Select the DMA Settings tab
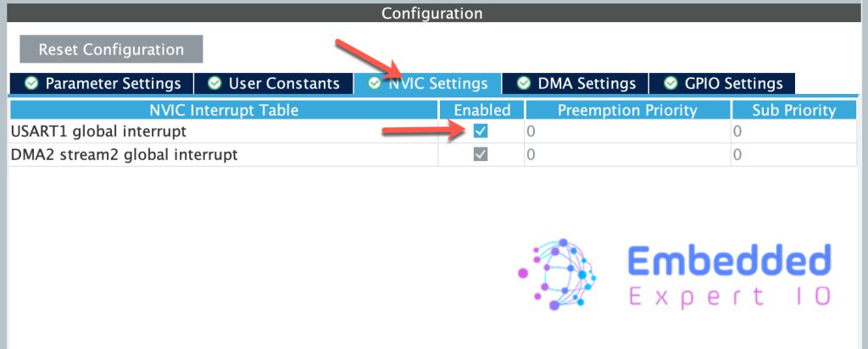Image resolution: width=868 pixels, height=349 pixels. tap(577, 83)
